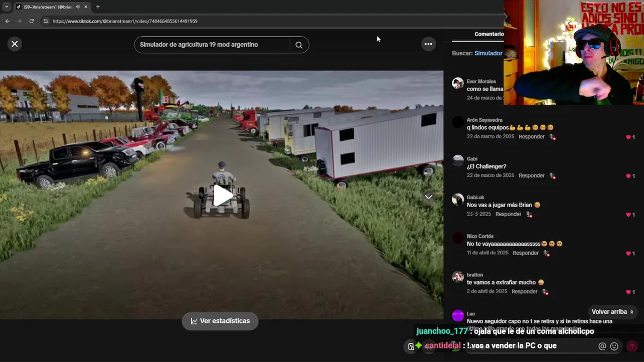The image size is (644, 362).
Task: Open Ver estadísticas
Action: [x=220, y=321]
